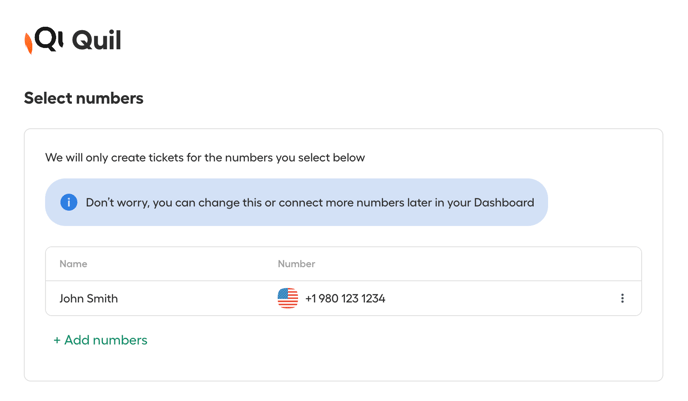The image size is (688, 401).
Task: Open the three-dot menu for John Smith
Action: coord(622,298)
